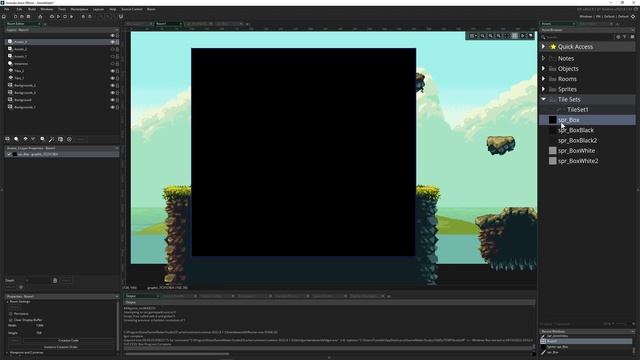The width and height of the screenshot is (640, 360).
Task: Toggle the Clear Display Buffer checkbox
Action: coord(11,320)
